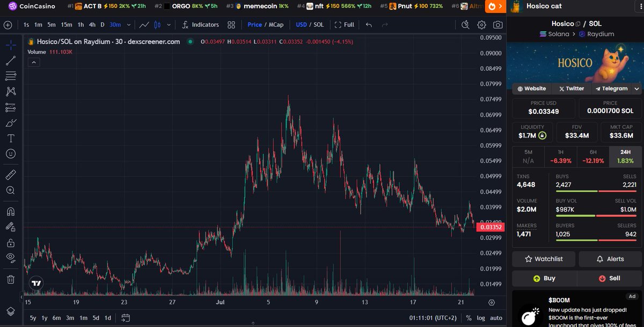Toggle auto price scale
The width and height of the screenshot is (644, 327).
pos(496,318)
